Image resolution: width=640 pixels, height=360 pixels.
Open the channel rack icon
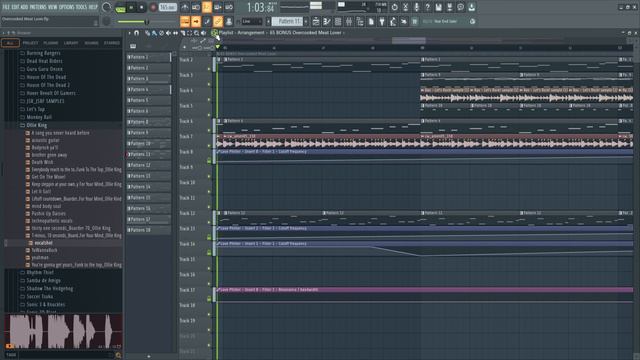click(x=338, y=21)
